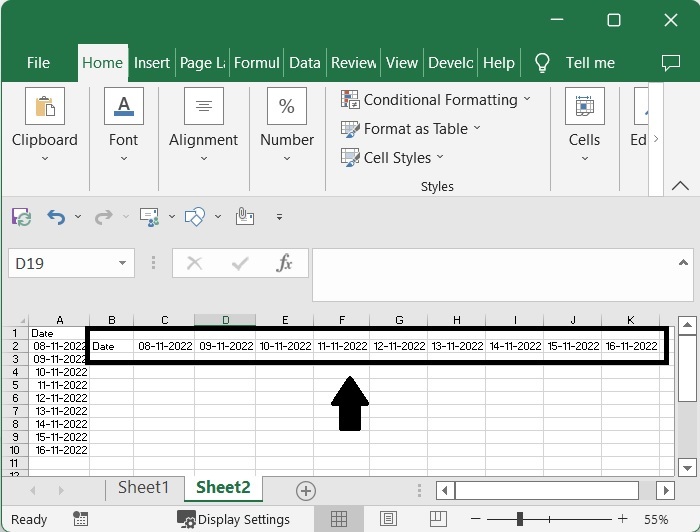
Task: Expand the formula bar
Action: [x=683, y=263]
